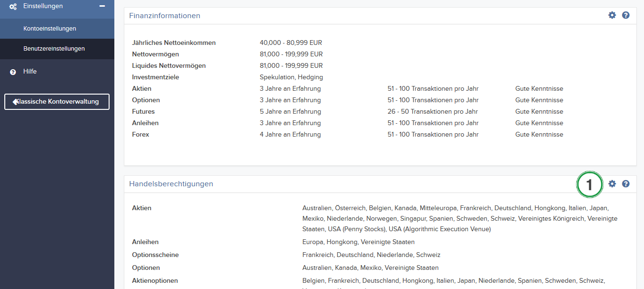Image resolution: width=644 pixels, height=289 pixels.
Task: Click the value 40,000 - 80,999 EUR
Action: (291, 43)
